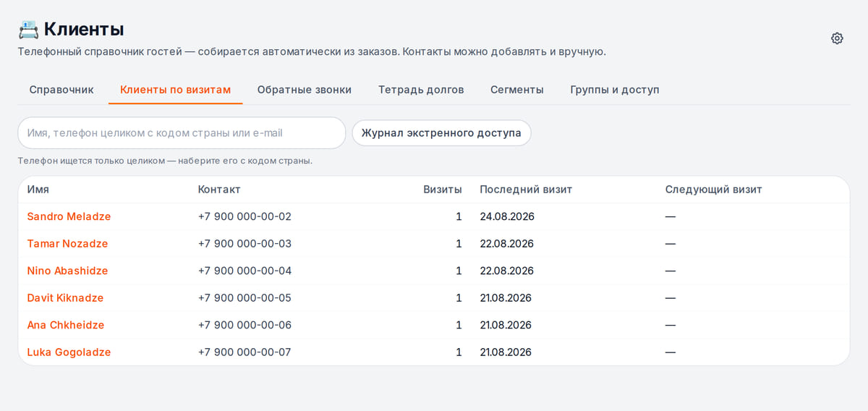Open the Сегменты tab

click(x=517, y=90)
